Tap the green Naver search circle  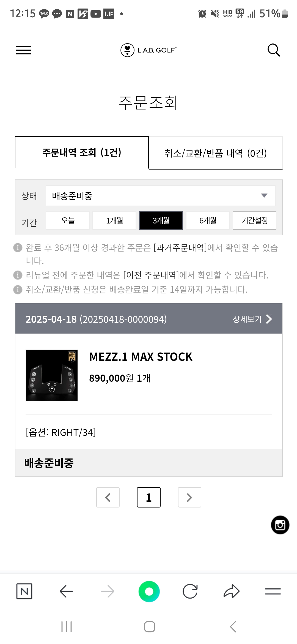[149, 591]
